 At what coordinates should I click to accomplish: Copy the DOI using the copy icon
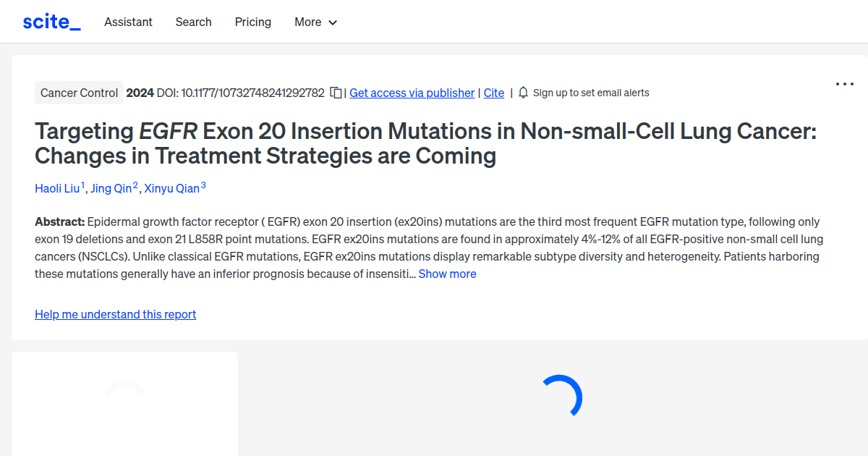coord(335,93)
